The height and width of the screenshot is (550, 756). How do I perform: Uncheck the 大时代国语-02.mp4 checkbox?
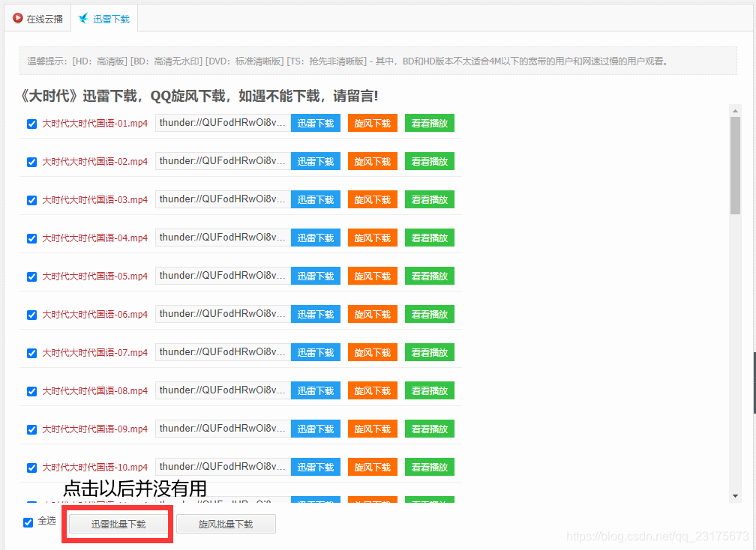[x=31, y=162]
